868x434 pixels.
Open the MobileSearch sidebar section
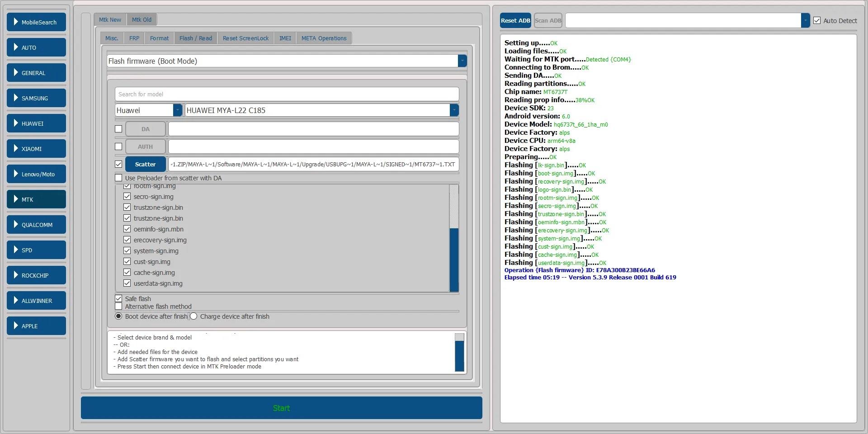point(36,22)
